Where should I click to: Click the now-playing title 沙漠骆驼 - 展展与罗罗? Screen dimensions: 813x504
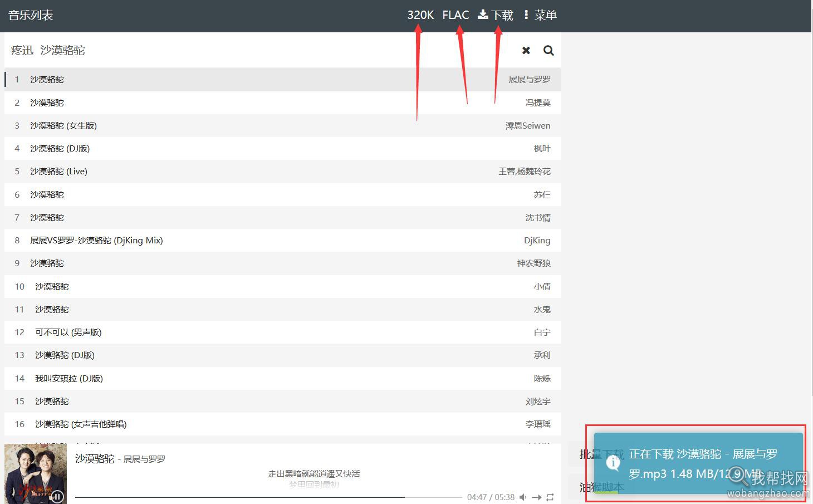pos(120,459)
